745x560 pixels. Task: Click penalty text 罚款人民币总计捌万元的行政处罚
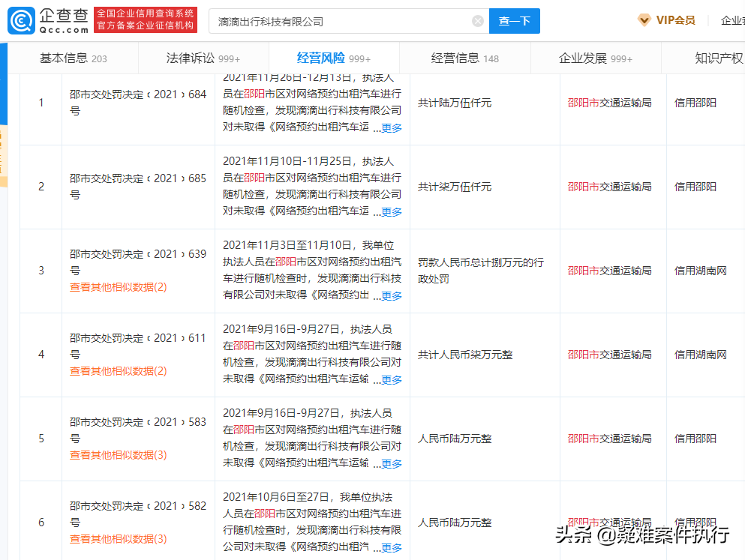click(481, 271)
